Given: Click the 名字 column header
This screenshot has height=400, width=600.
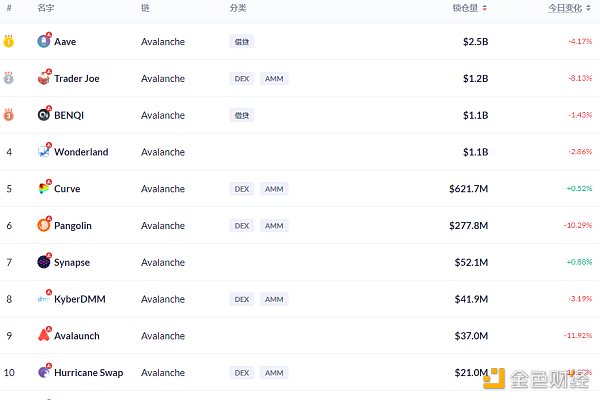Looking at the screenshot, I should click(x=46, y=8).
